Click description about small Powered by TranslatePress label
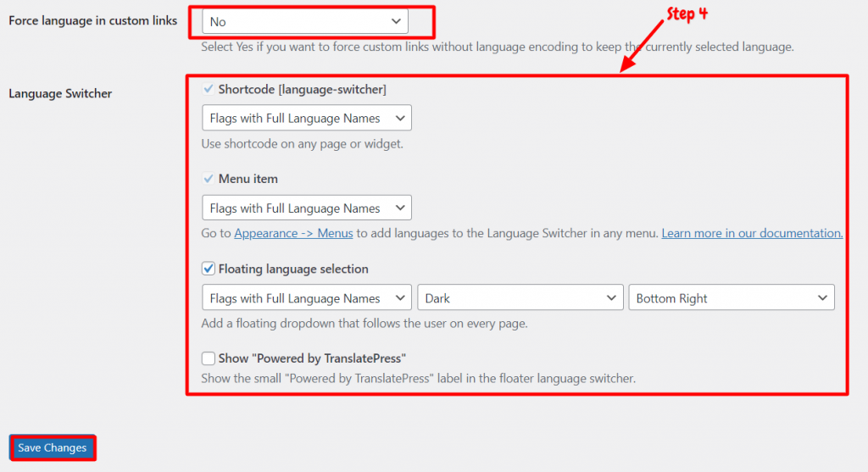Viewport: 868px width, 472px height. click(x=419, y=379)
